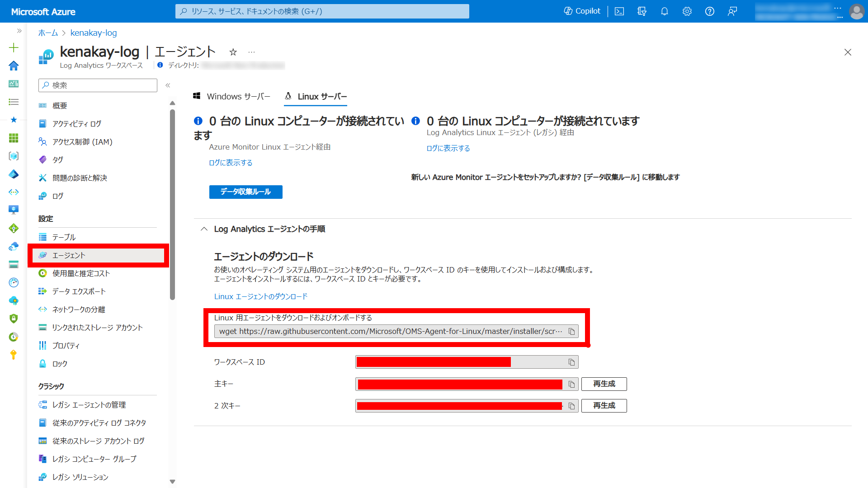Select エージェント menu item
This screenshot has width=868, height=488.
(97, 255)
